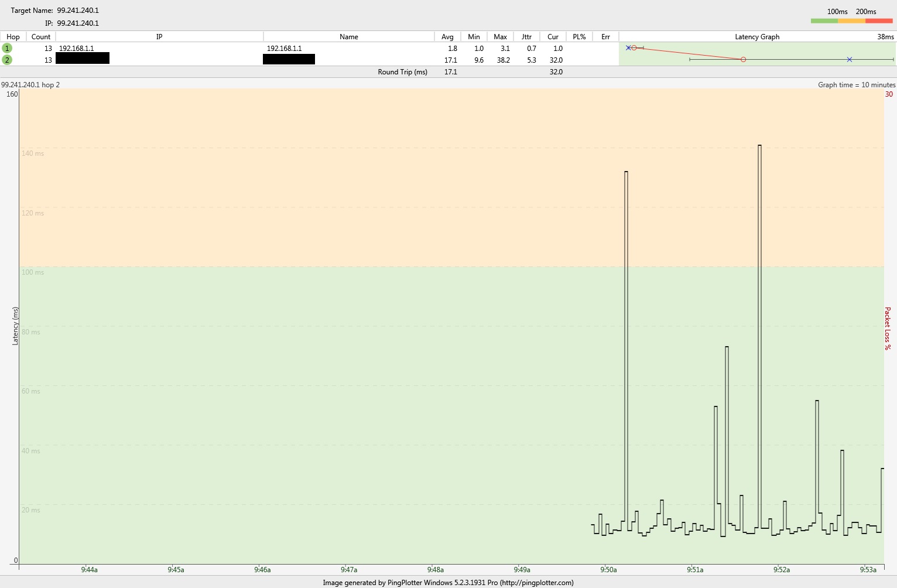Click the Jttr column header

click(x=526, y=37)
